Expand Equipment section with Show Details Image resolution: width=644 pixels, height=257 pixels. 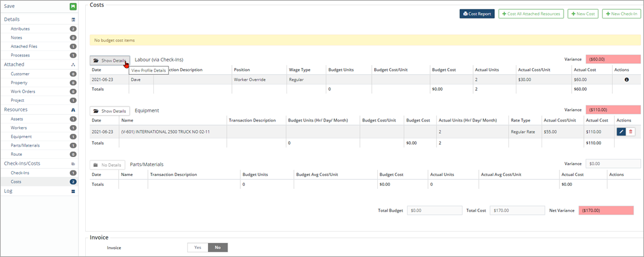coord(110,111)
